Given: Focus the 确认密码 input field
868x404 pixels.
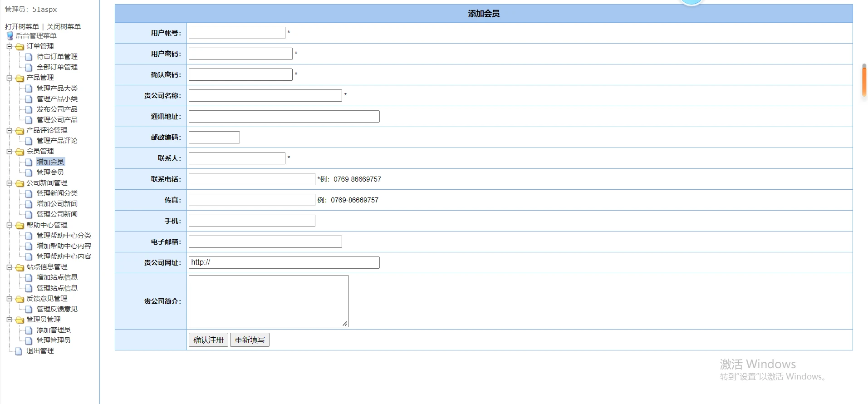Looking at the screenshot, I should tap(240, 75).
